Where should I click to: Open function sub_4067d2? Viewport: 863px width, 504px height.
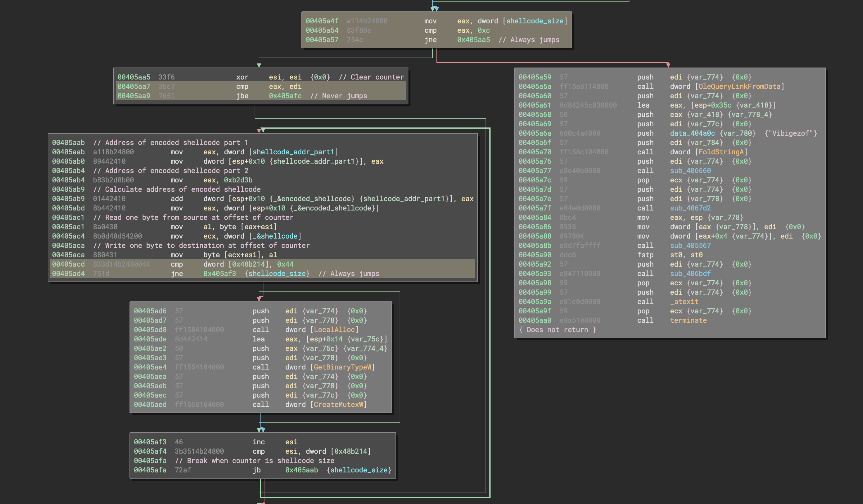coord(691,208)
